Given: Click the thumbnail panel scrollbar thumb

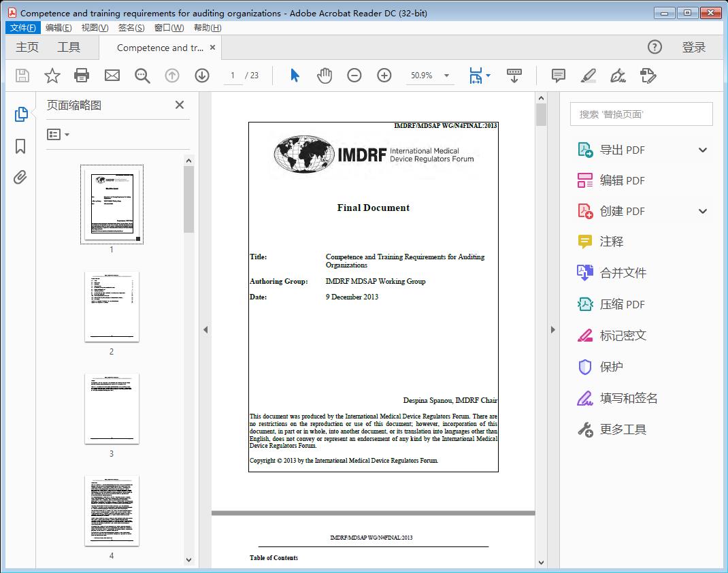Looking at the screenshot, I should [188, 199].
